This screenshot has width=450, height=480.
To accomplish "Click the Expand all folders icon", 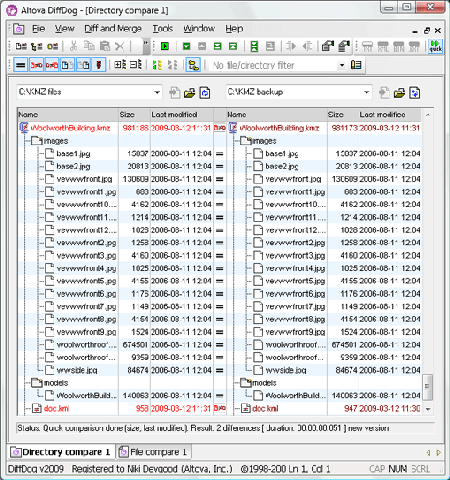I will [x=120, y=65].
